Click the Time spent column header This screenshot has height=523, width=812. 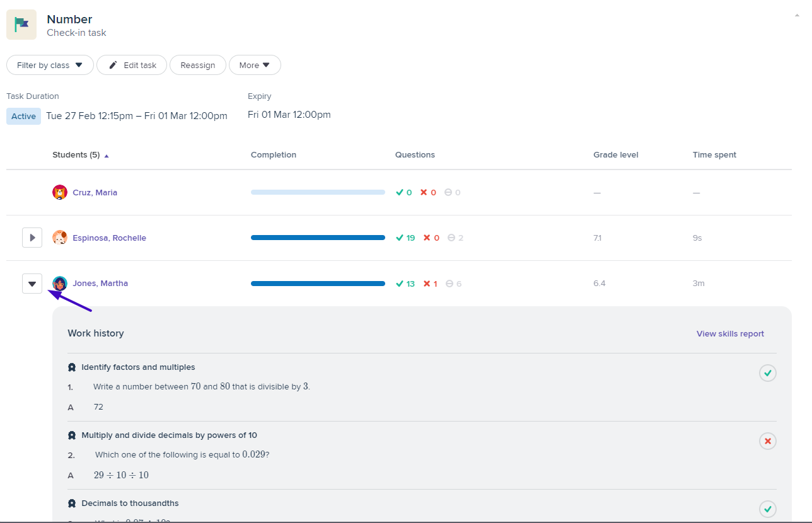point(714,155)
